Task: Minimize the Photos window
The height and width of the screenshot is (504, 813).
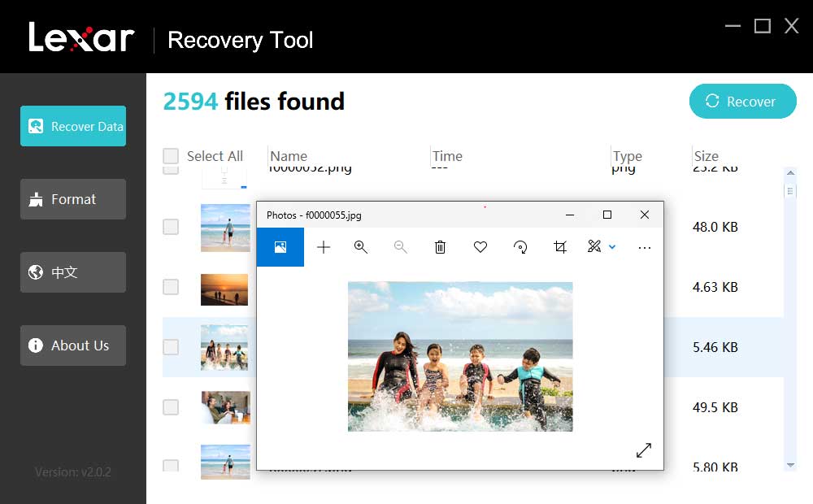Action: [570, 215]
